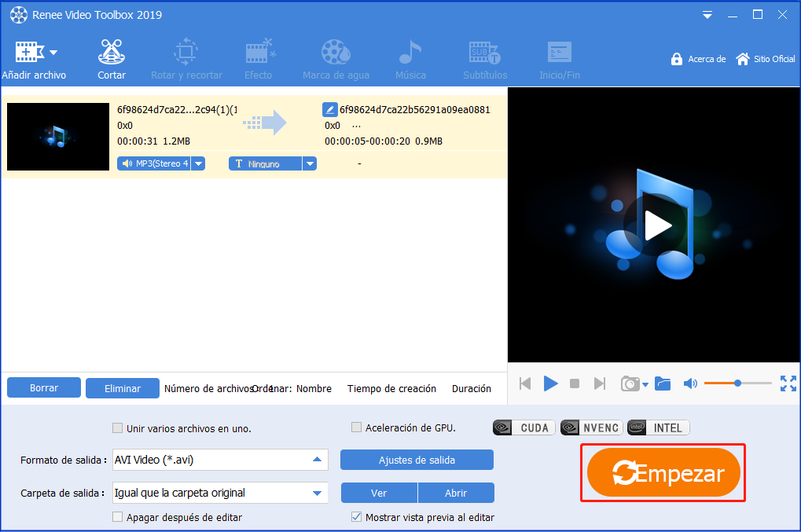The height and width of the screenshot is (532, 801).
Task: Open the Añadir archivo tool
Action: pyautogui.click(x=34, y=61)
